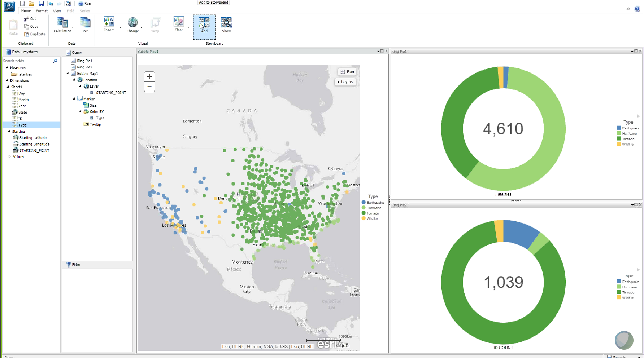Image resolution: width=644 pixels, height=358 pixels.
Task: Open the Format ribbon tab
Action: 42,11
